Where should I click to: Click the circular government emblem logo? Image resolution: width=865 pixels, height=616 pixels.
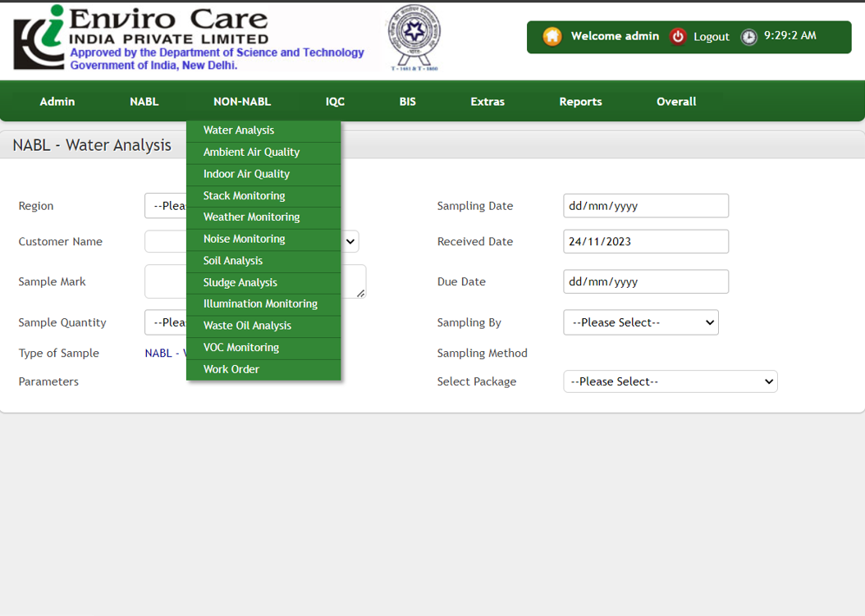pyautogui.click(x=414, y=37)
